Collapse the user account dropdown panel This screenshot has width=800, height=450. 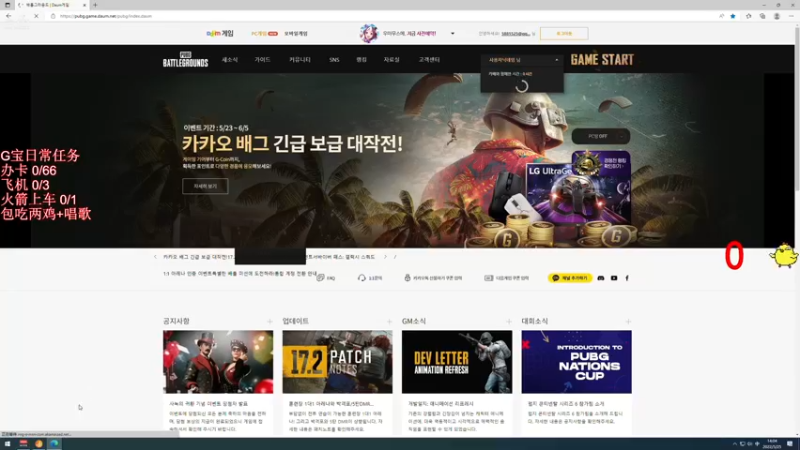tap(556, 60)
